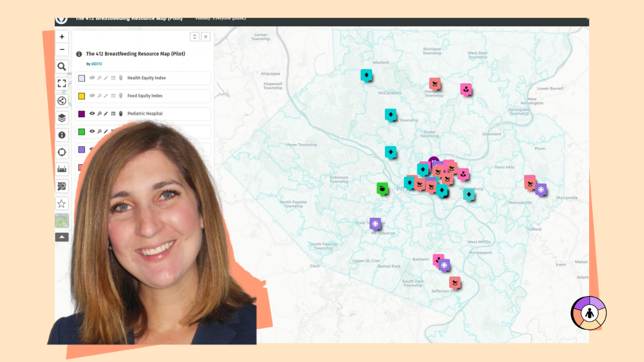Zoom in on the map
The height and width of the screenshot is (362, 644).
tap(62, 37)
